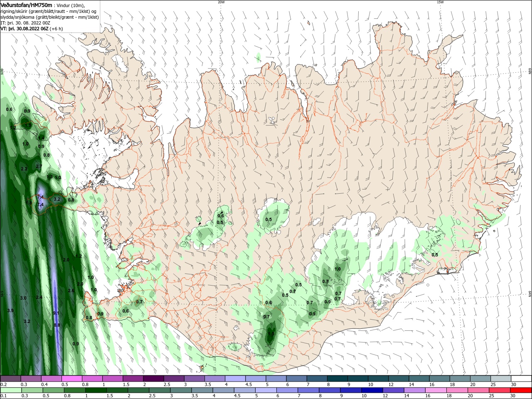Image resolution: width=532 pixels, height=399 pixels.
Task: Click the '3.9' precipitation value near left edge
Action: (x=10, y=310)
